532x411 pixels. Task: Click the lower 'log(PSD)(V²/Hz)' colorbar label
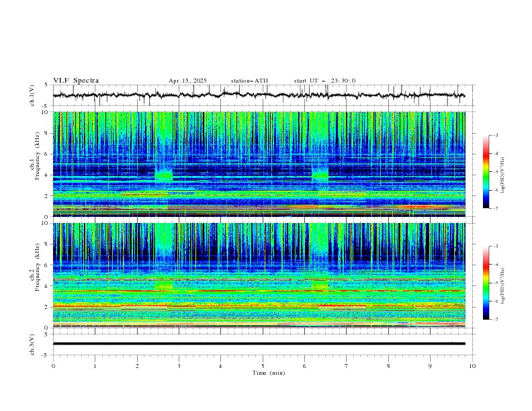502,285
